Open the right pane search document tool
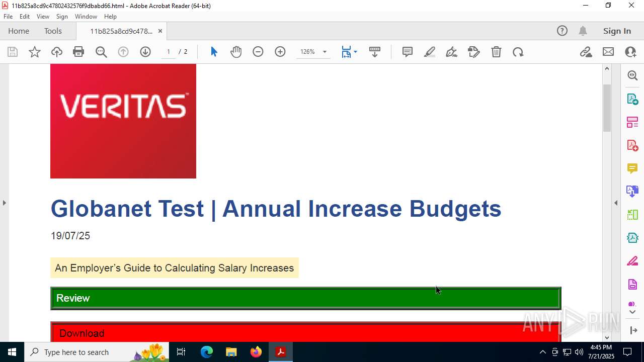This screenshot has width=644, height=362. coord(632,75)
